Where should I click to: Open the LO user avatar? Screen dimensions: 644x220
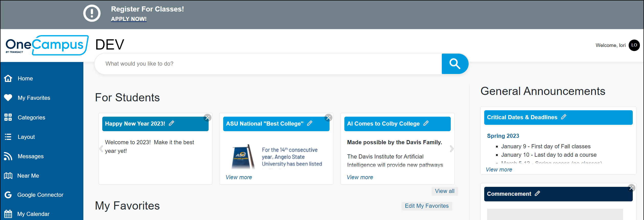coord(634,45)
